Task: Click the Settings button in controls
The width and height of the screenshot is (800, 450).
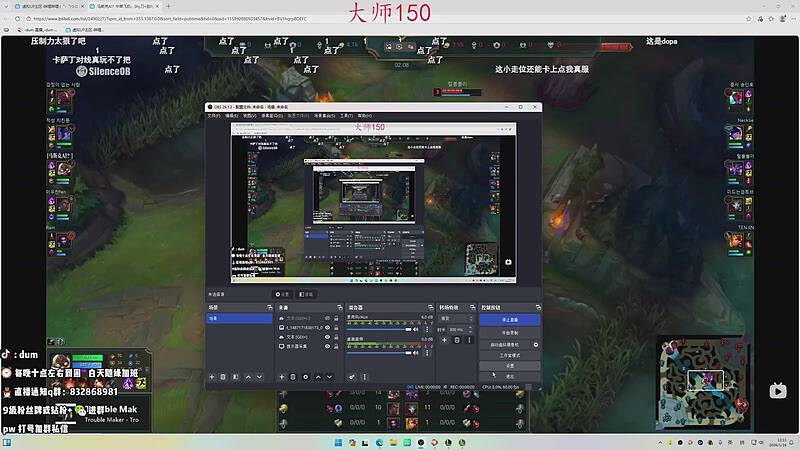Action: [509, 366]
